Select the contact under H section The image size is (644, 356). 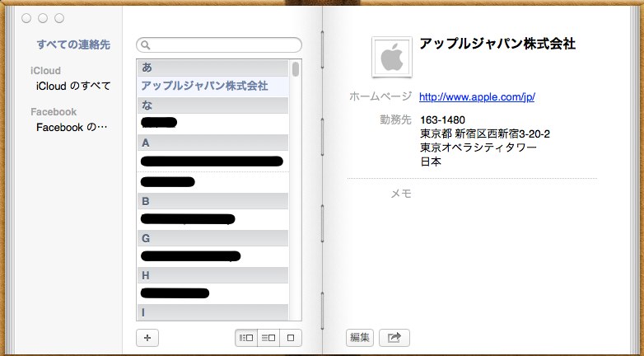(x=212, y=293)
